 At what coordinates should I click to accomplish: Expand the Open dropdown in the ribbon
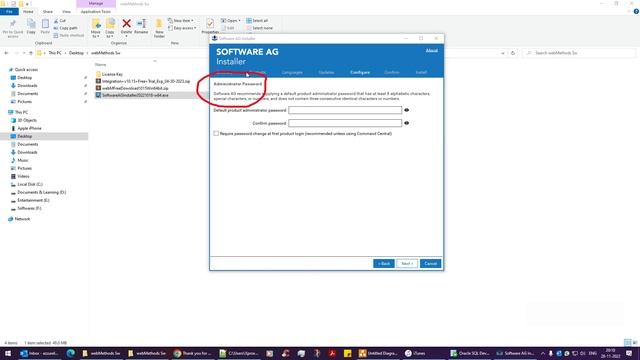[231, 20]
